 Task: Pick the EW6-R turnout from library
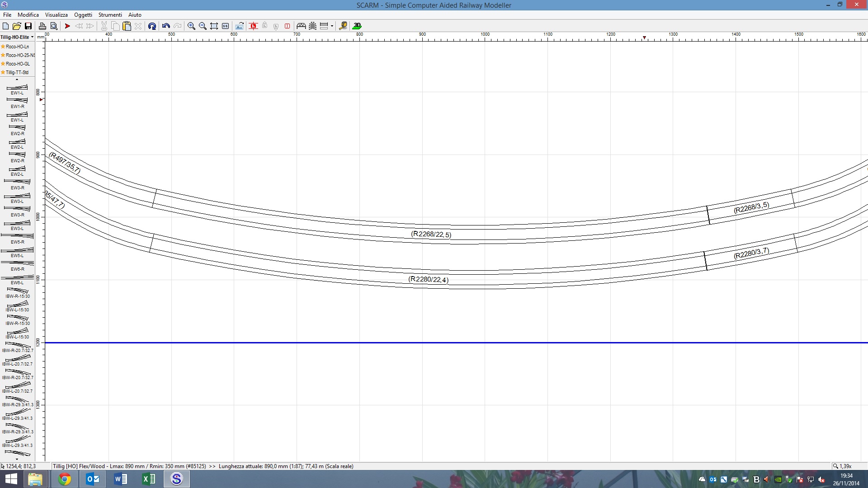(x=17, y=265)
